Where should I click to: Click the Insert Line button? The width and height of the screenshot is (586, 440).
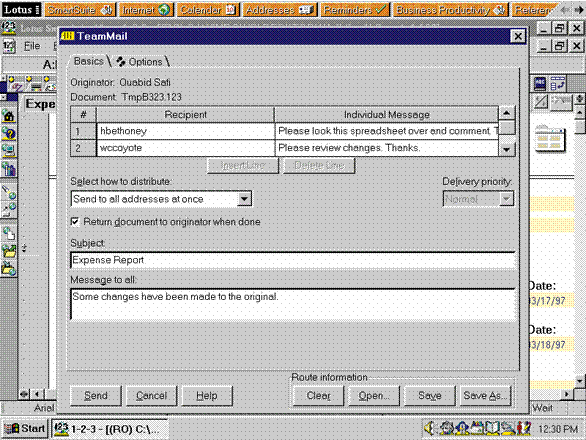[243, 165]
